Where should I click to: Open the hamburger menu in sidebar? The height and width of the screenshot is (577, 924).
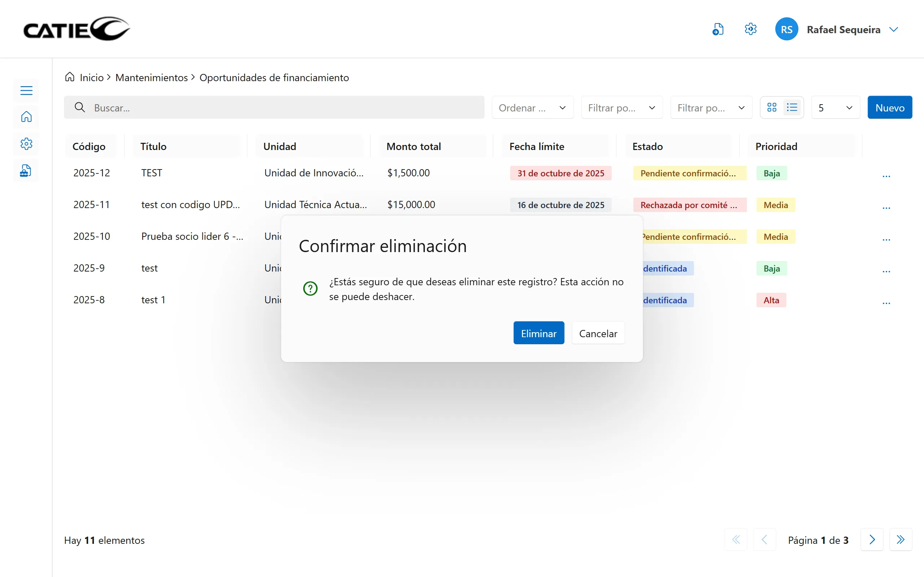[x=26, y=91]
